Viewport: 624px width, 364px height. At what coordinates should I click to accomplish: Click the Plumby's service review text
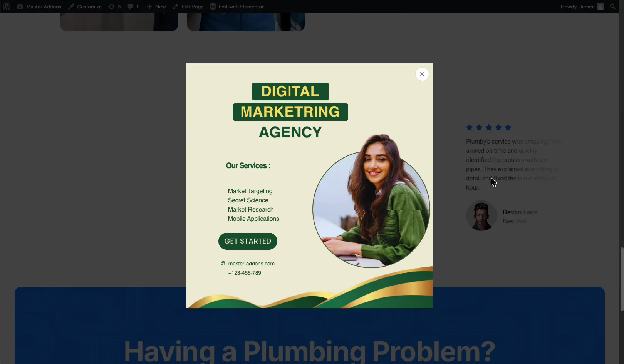[x=514, y=164]
